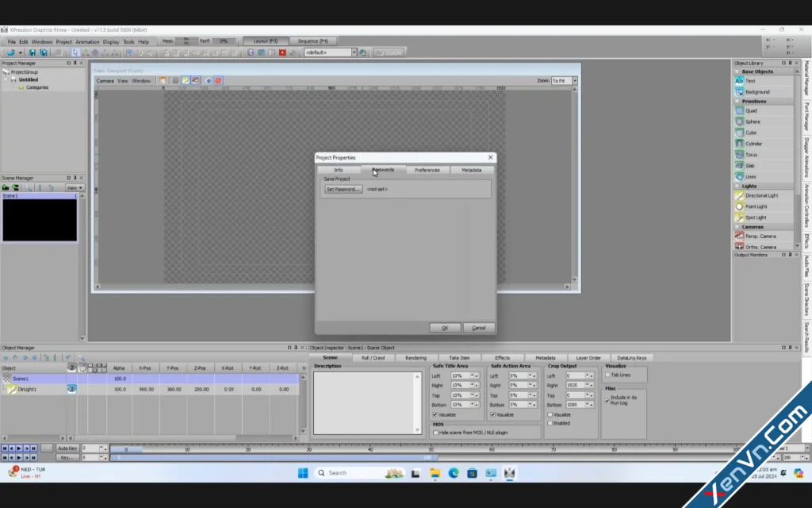Click the Background object icon in library
This screenshot has height=508, width=812.
click(x=739, y=92)
